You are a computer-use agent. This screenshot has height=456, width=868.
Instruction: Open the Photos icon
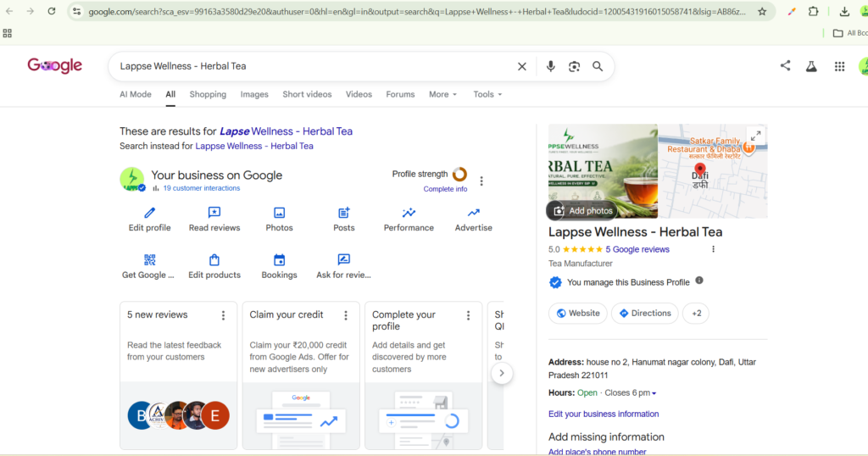pyautogui.click(x=279, y=213)
